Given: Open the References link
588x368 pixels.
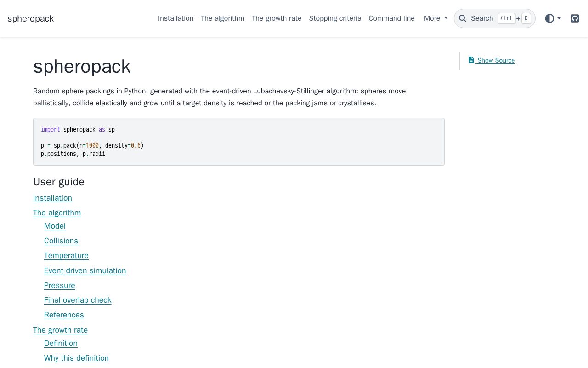Looking at the screenshot, I should [x=64, y=315].
